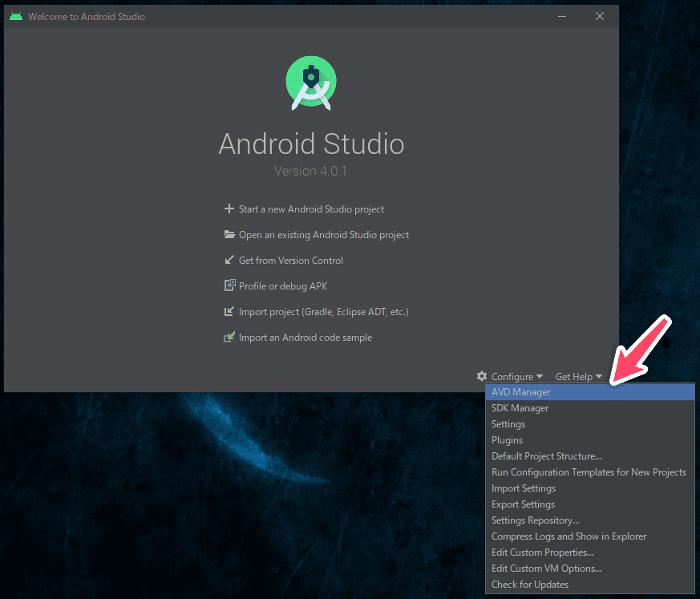The image size is (700, 599).
Task: Expand the Get Help dropdown
Action: click(x=579, y=377)
